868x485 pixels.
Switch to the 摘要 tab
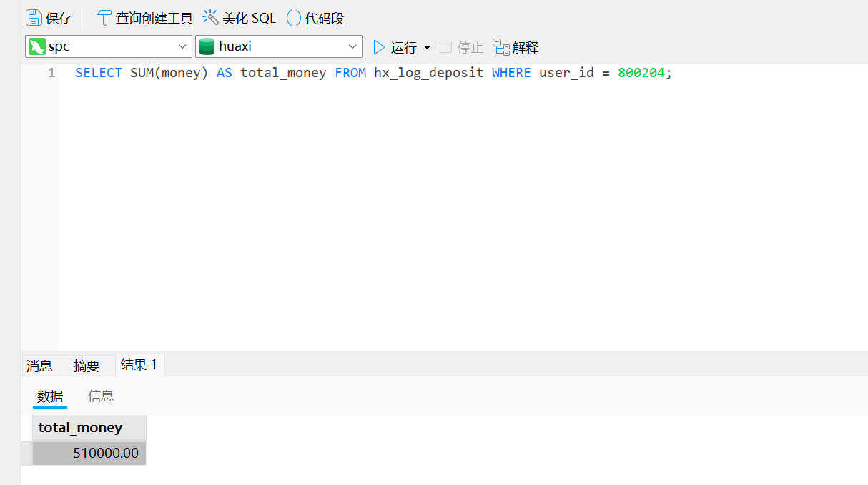click(x=87, y=366)
